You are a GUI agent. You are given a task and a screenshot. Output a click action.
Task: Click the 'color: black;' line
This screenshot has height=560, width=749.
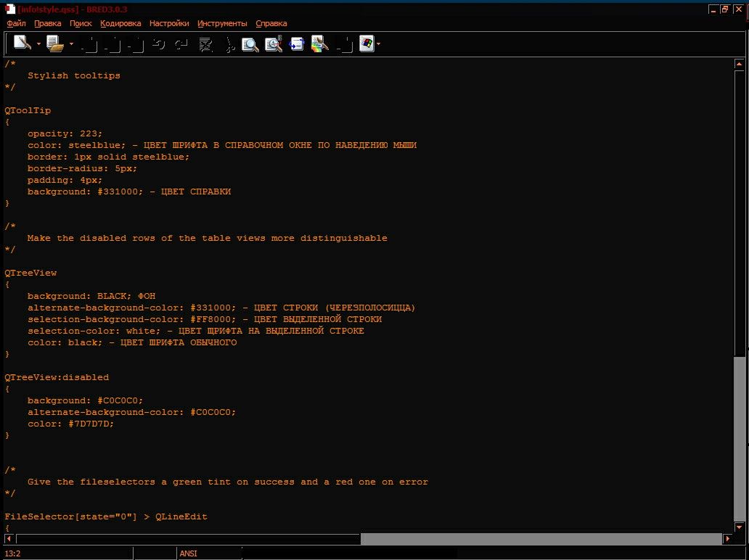coord(132,342)
